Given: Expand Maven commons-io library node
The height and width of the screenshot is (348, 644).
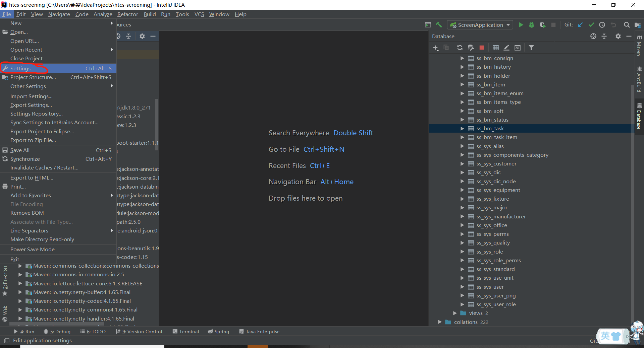Looking at the screenshot, I should tap(20, 274).
